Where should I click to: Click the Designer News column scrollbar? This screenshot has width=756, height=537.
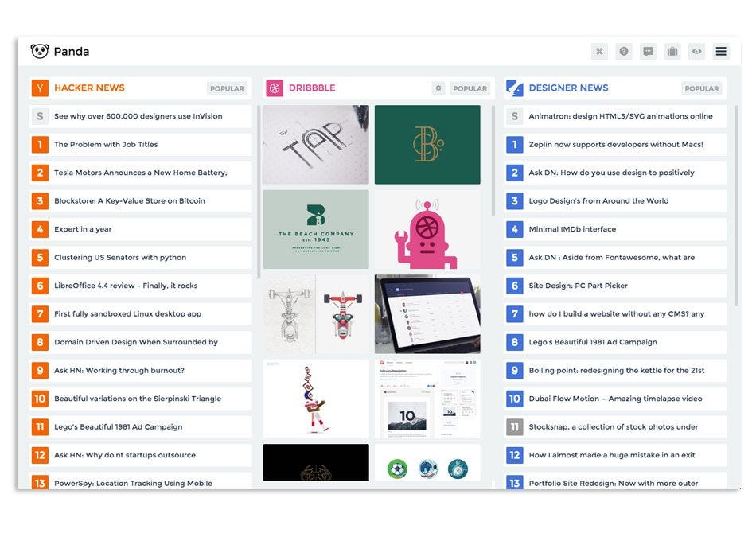pos(736,205)
